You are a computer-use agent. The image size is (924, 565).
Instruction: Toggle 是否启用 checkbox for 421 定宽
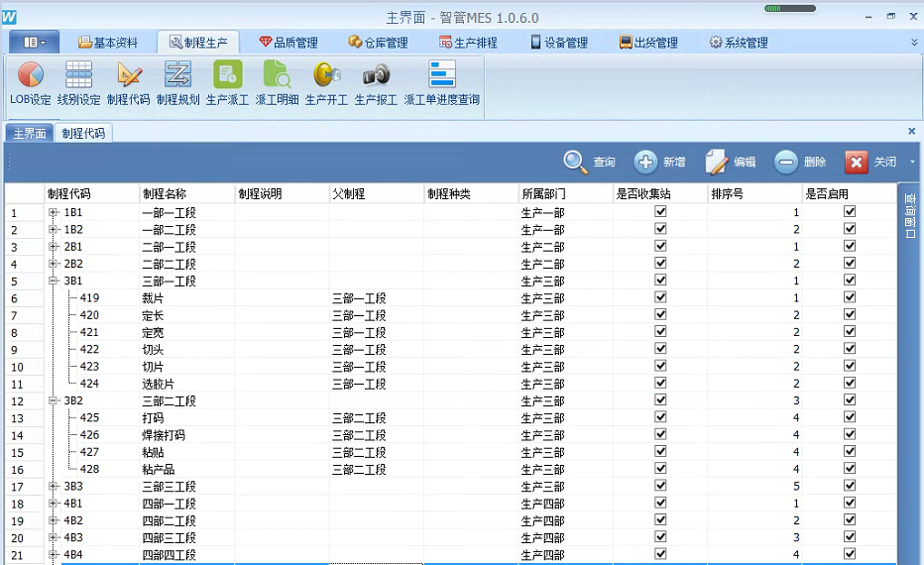click(850, 331)
